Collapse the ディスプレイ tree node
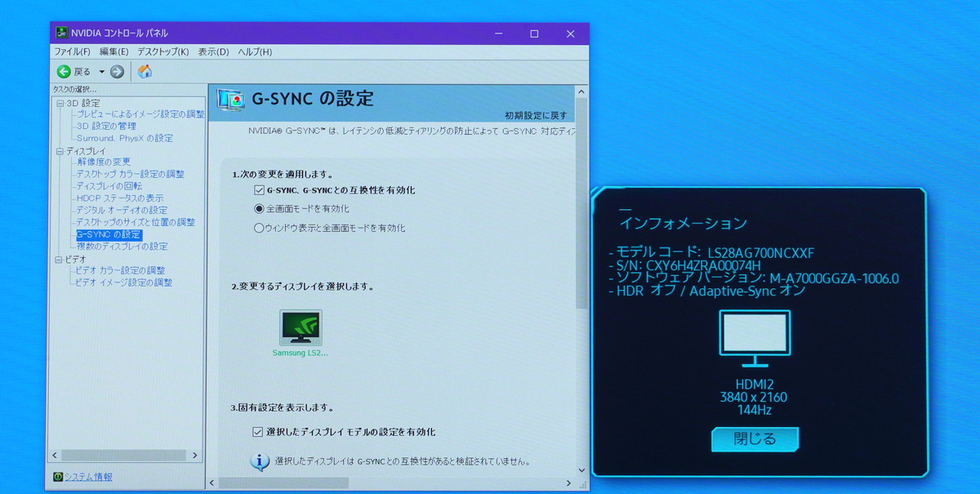 coord(60,151)
